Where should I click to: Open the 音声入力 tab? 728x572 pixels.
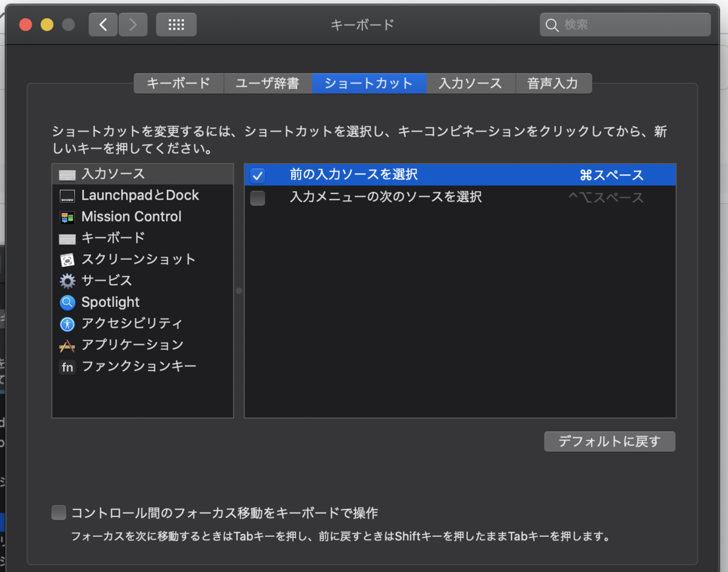553,83
